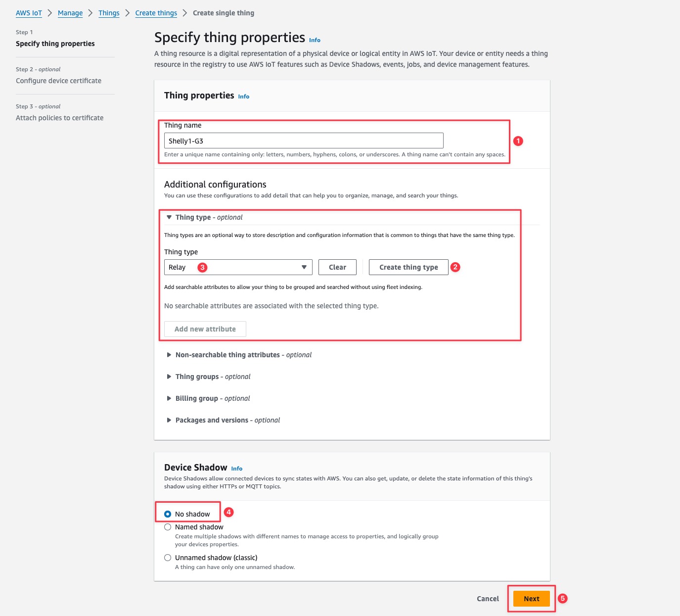Choose Unnamed shadow (classic) option

pyautogui.click(x=168, y=558)
